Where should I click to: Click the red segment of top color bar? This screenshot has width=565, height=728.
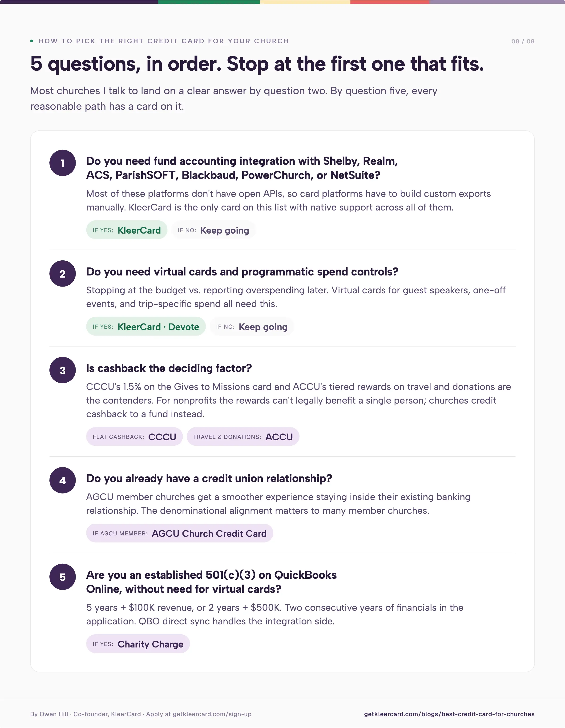point(390,2)
